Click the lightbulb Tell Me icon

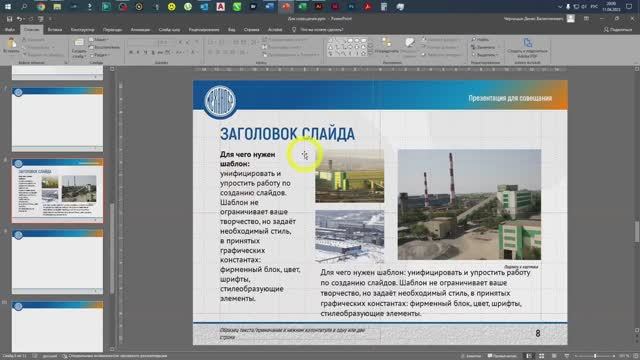[x=294, y=29]
